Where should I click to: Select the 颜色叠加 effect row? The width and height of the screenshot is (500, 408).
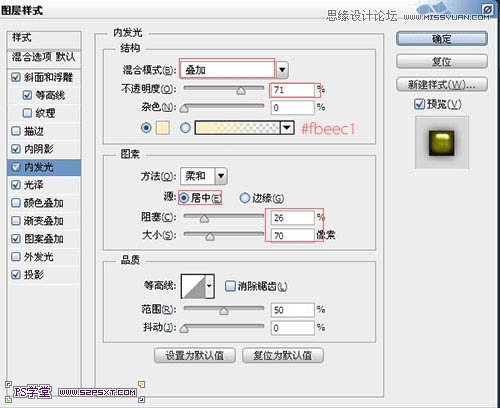[44, 203]
